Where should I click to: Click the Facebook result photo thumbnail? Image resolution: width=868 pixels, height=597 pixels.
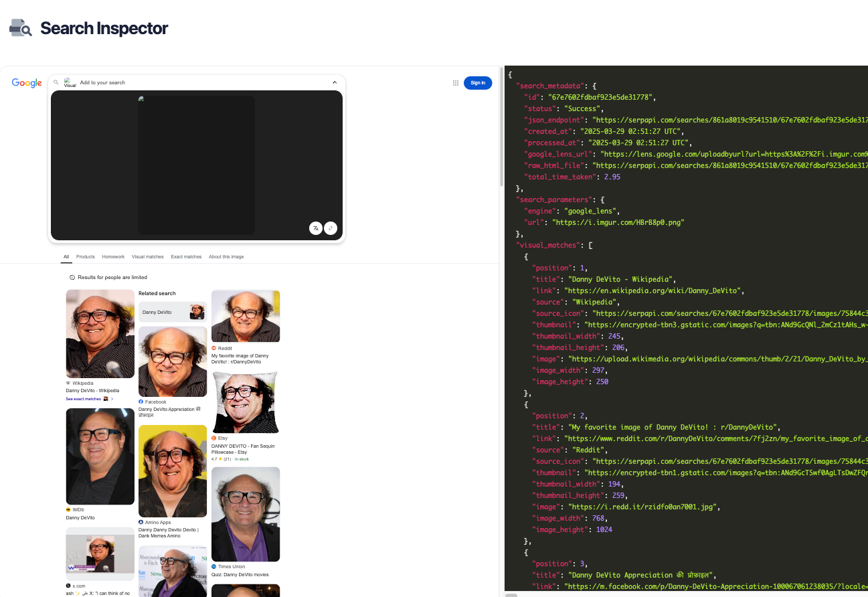173,361
